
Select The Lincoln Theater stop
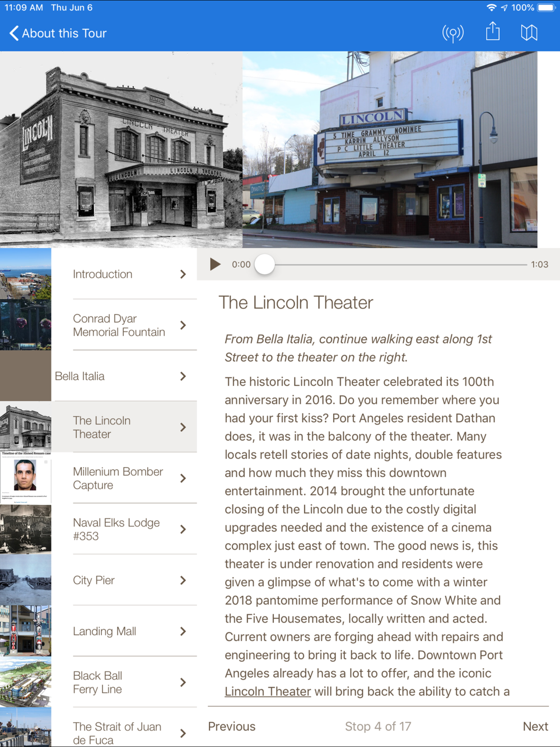point(99,427)
